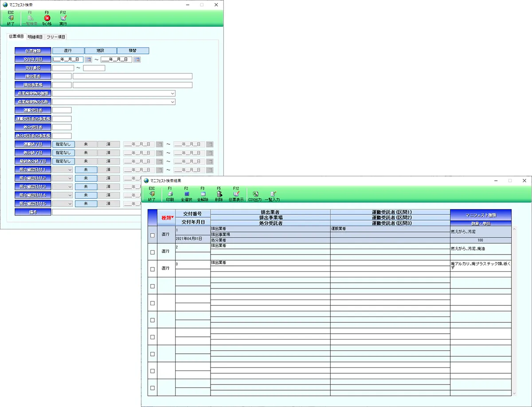Select 済 for 最終処分終了日
Image resolution: width=532 pixels, height=407 pixels.
coord(109,161)
